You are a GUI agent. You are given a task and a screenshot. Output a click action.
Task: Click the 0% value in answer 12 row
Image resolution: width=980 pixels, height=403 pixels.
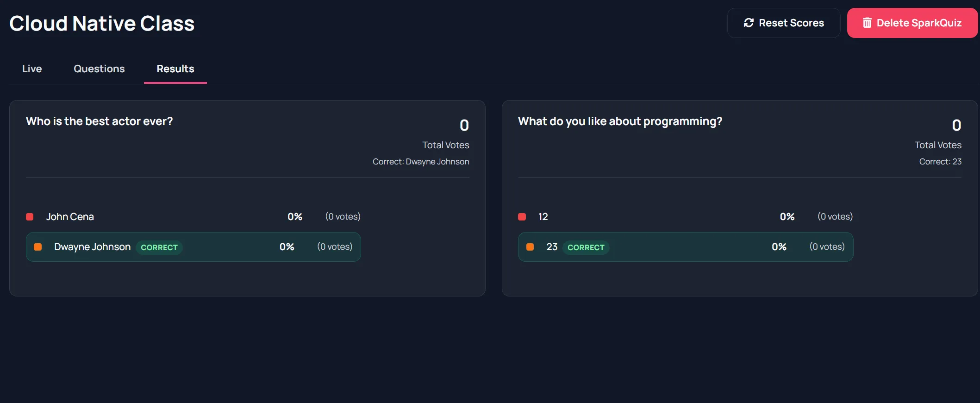pyautogui.click(x=787, y=217)
